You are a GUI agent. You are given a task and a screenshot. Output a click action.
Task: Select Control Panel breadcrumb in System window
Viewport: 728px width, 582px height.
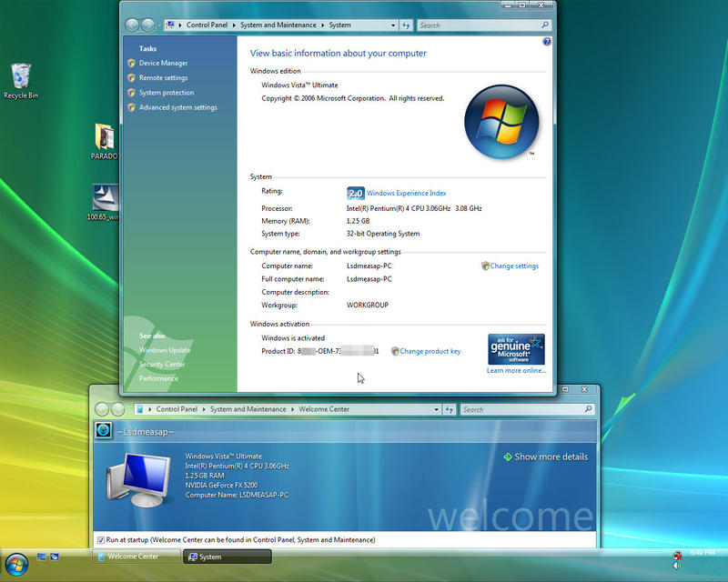pos(207,25)
